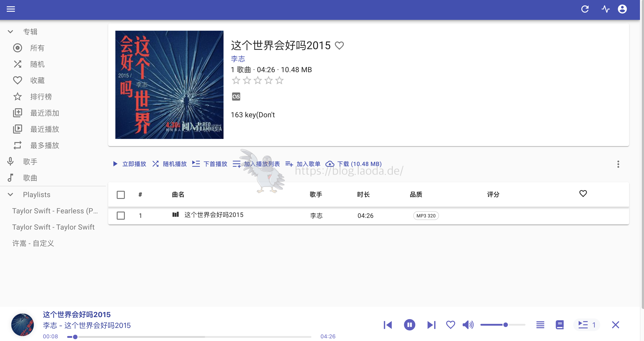Click the Last.fm icon

(236, 96)
